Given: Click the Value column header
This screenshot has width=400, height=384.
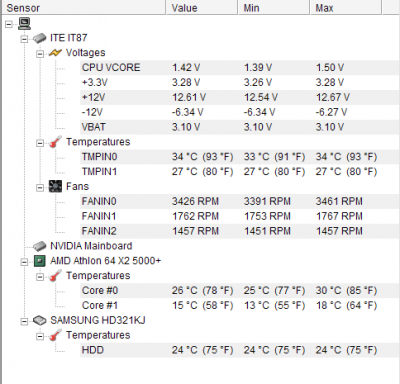Looking at the screenshot, I should click(202, 7).
